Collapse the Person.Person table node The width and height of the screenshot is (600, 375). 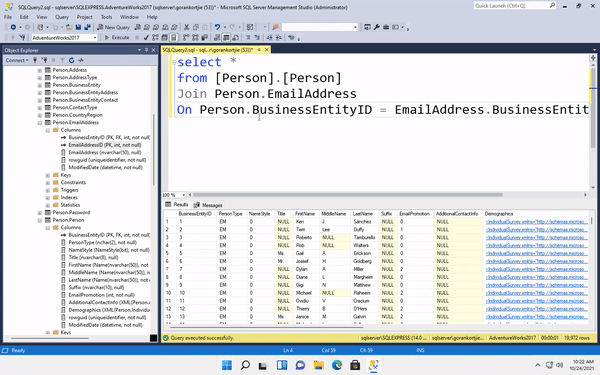[40, 220]
